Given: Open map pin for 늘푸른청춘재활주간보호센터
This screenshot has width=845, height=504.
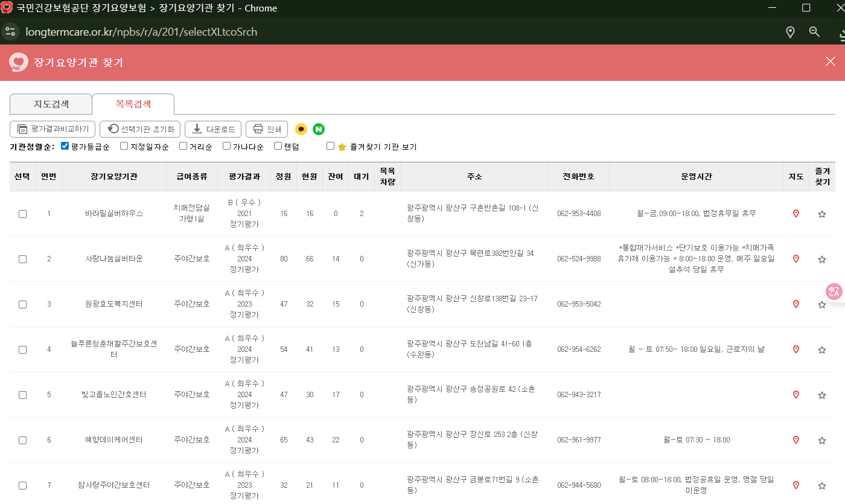Looking at the screenshot, I should 796,349.
